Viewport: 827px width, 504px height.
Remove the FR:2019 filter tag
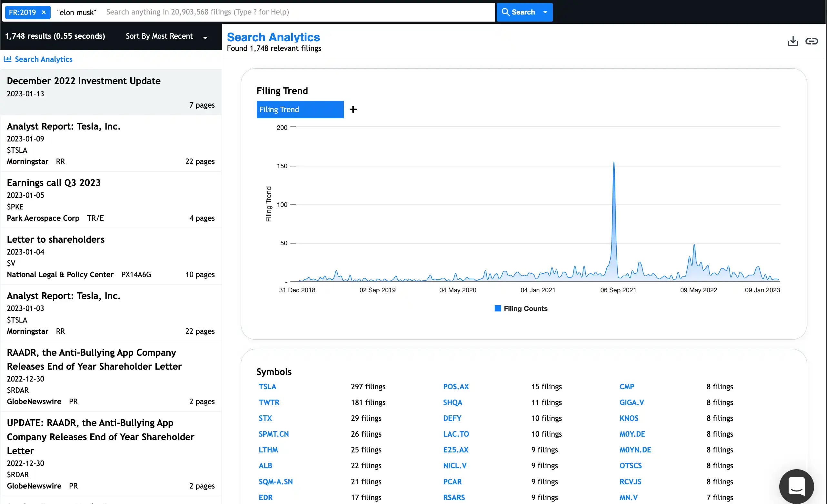[44, 12]
